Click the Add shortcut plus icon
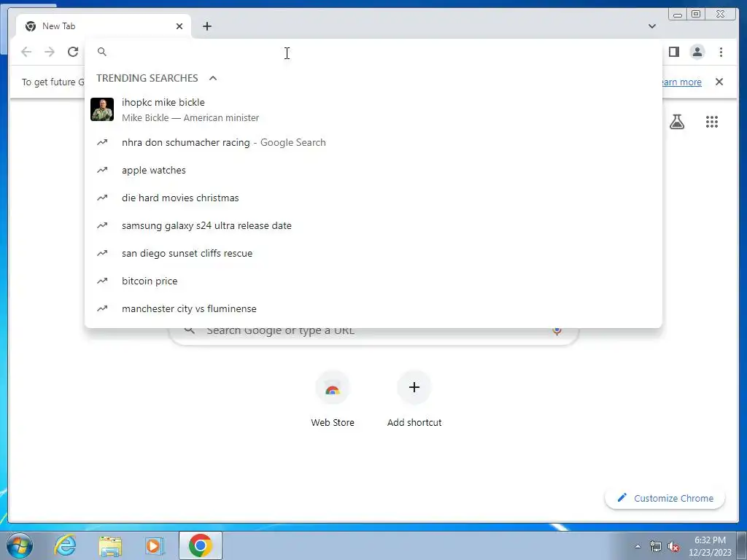This screenshot has height=560, width=747. (414, 387)
